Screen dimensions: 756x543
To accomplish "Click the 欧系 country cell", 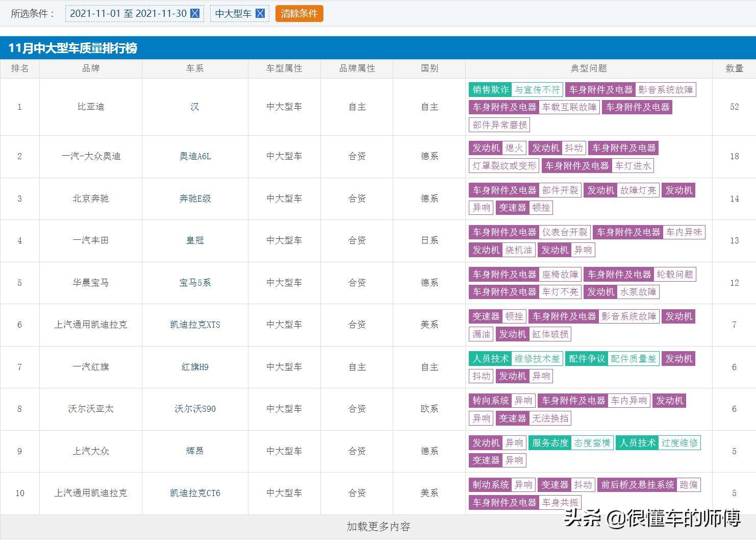I will click(x=430, y=409).
